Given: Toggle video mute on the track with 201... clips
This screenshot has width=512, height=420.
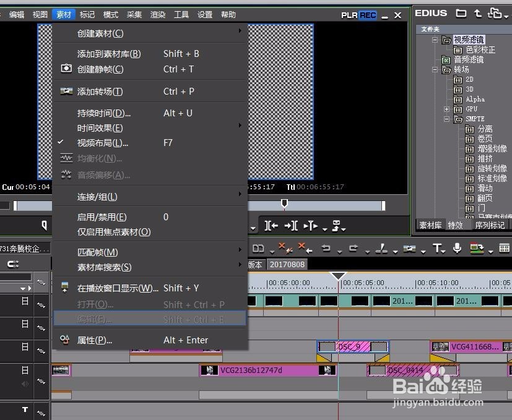Looking at the screenshot, I should [x=25, y=301].
